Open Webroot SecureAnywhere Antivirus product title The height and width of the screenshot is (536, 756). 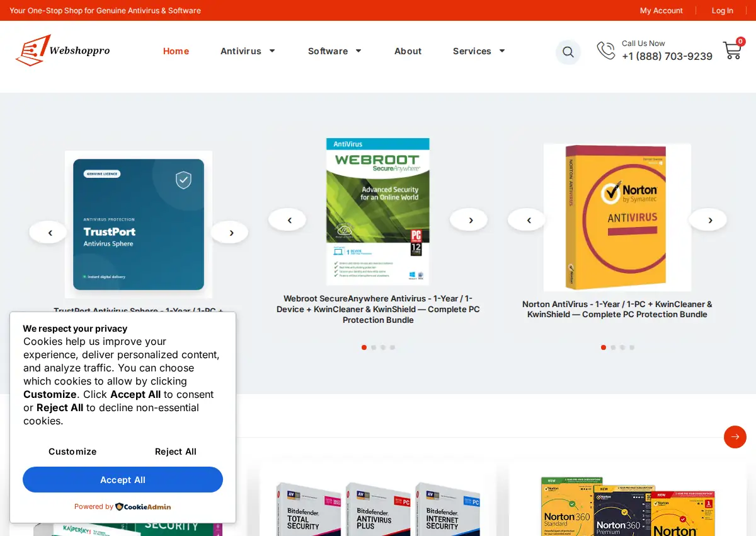click(378, 309)
